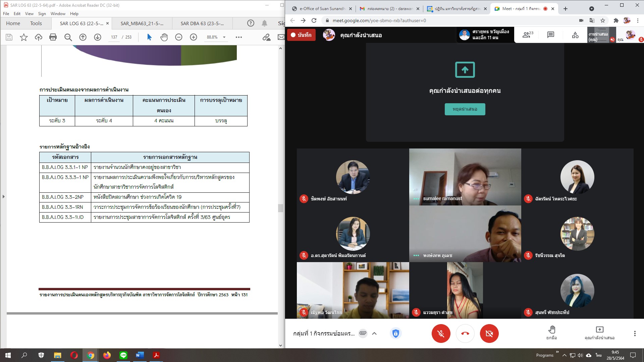Open Meet more options three dots
The image size is (644, 362).
point(635,334)
